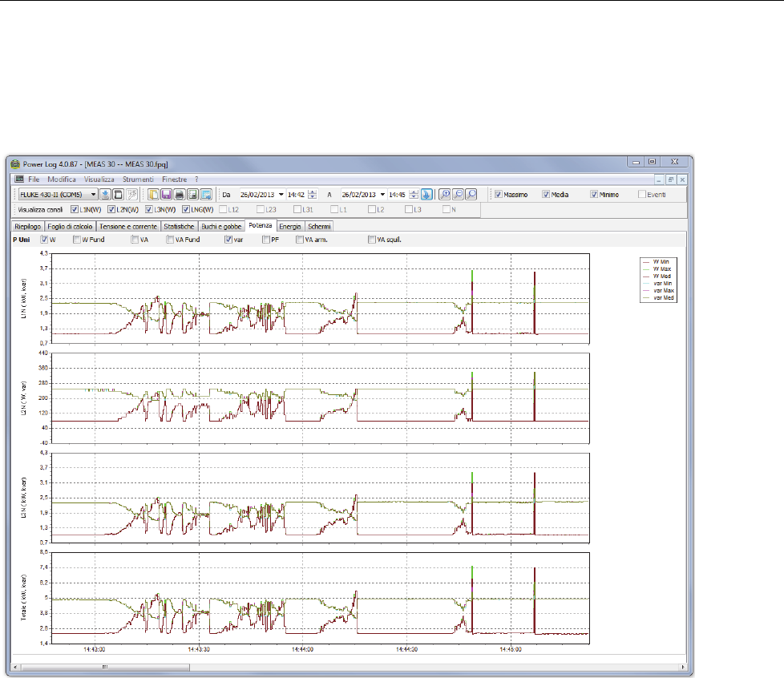This screenshot has height=678, width=784.
Task: Switch to the Tensione e corrente tab
Action: [128, 227]
